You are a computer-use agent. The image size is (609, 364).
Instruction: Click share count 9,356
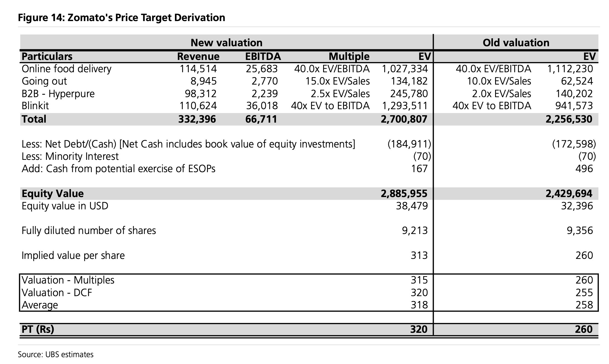click(580, 230)
